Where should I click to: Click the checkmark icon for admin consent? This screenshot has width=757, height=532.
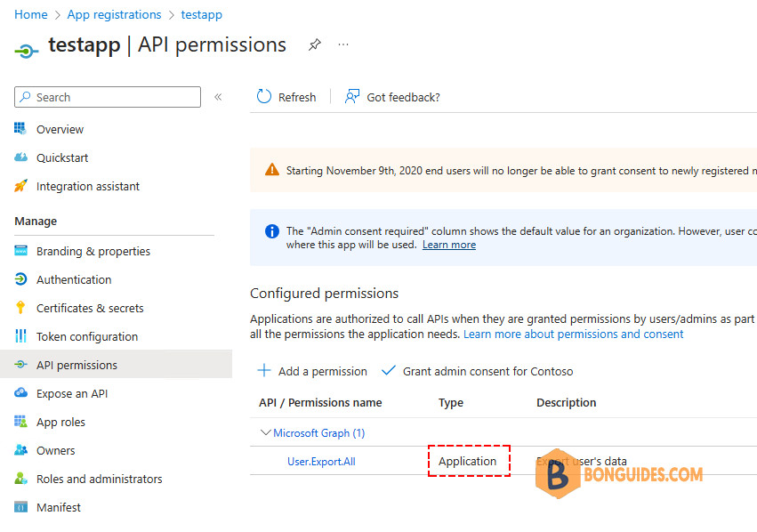click(x=389, y=371)
